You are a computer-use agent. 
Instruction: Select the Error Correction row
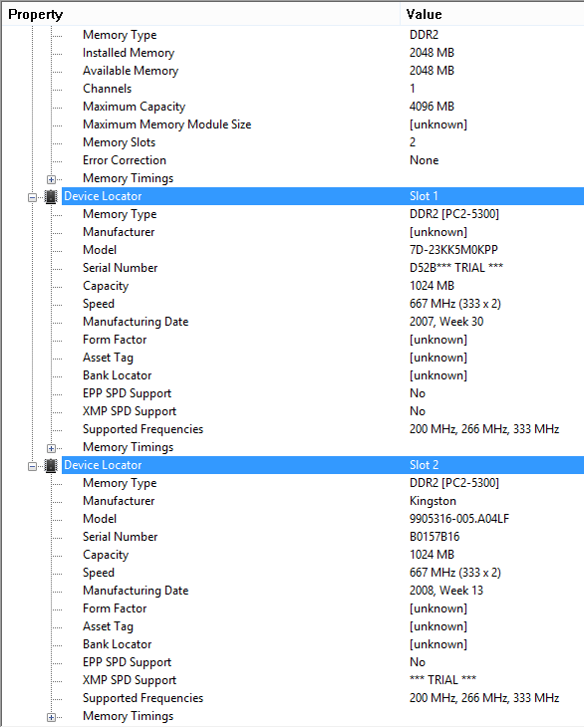323,160
